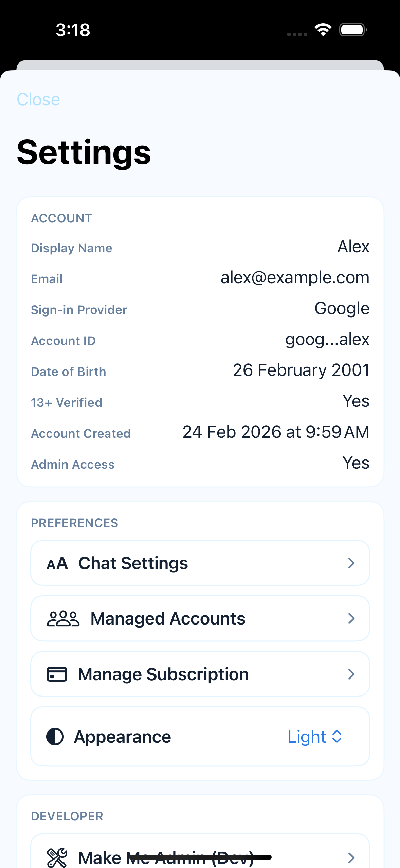Close the Settings sheet
Image resolution: width=400 pixels, height=868 pixels.
(38, 100)
